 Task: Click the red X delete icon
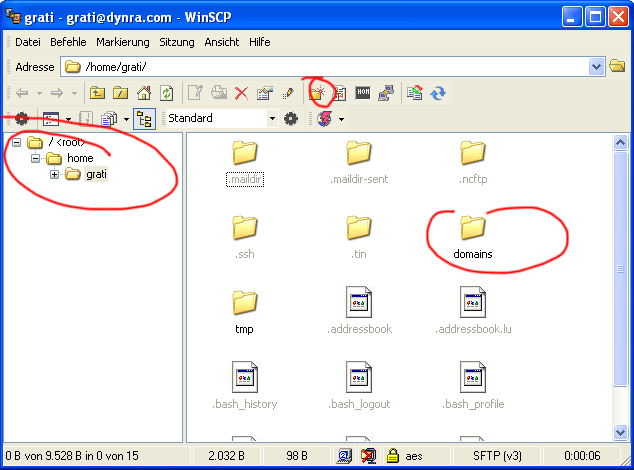tap(241, 93)
